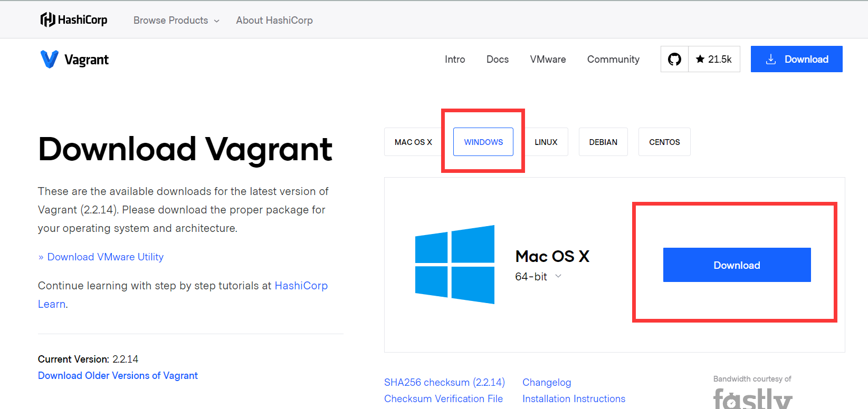
Task: Open SHA256 checksum (2.2.14) link
Action: 444,382
